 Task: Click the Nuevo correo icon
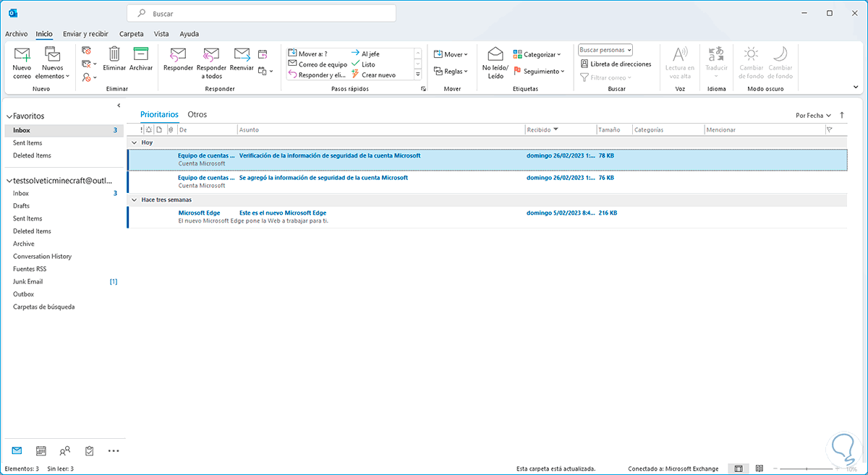(22, 55)
